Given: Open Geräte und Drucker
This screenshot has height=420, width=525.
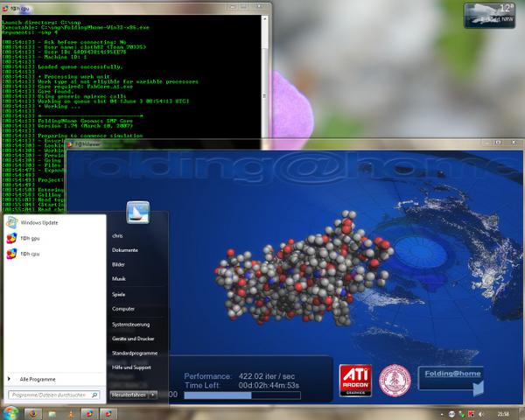Looking at the screenshot, I should pos(133,339).
